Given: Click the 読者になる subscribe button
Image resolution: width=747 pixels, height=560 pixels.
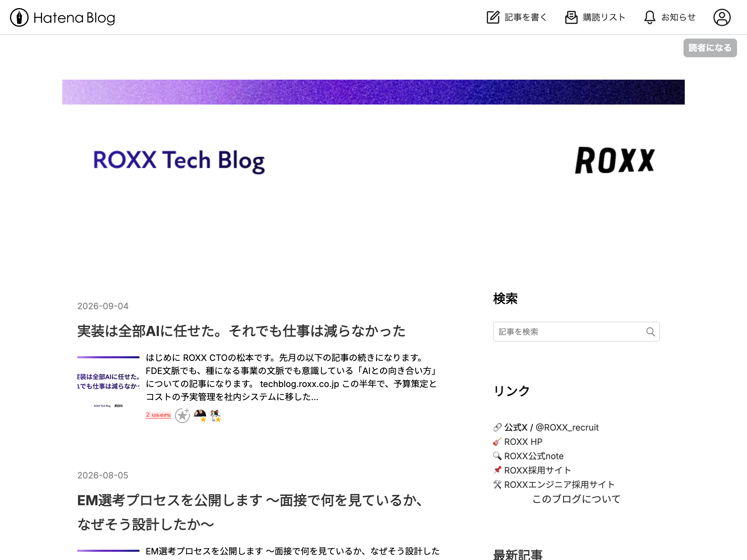Looking at the screenshot, I should [710, 48].
